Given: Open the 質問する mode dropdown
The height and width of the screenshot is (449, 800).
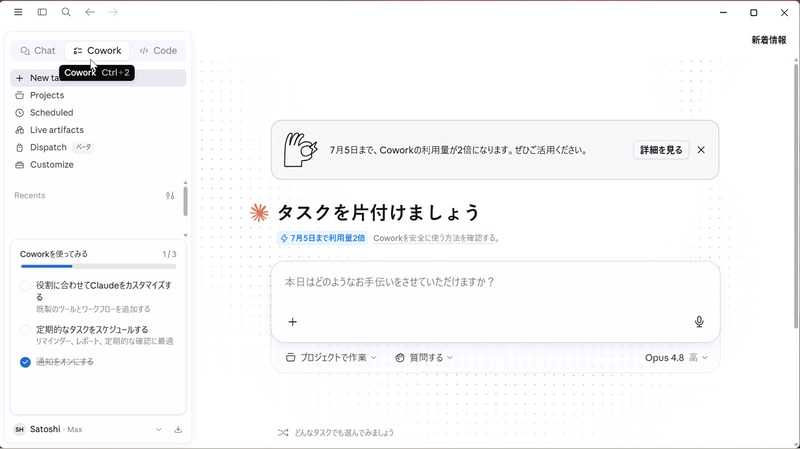Looking at the screenshot, I should (x=424, y=358).
